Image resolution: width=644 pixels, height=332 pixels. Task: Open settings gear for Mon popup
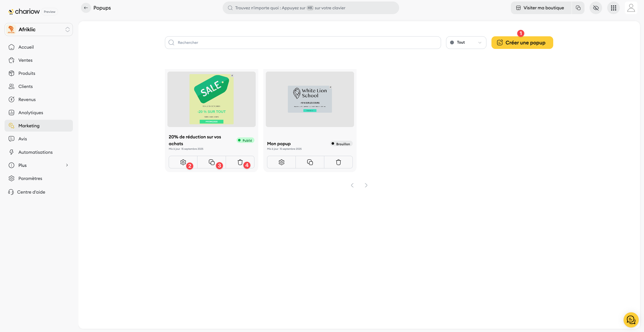pyautogui.click(x=281, y=162)
